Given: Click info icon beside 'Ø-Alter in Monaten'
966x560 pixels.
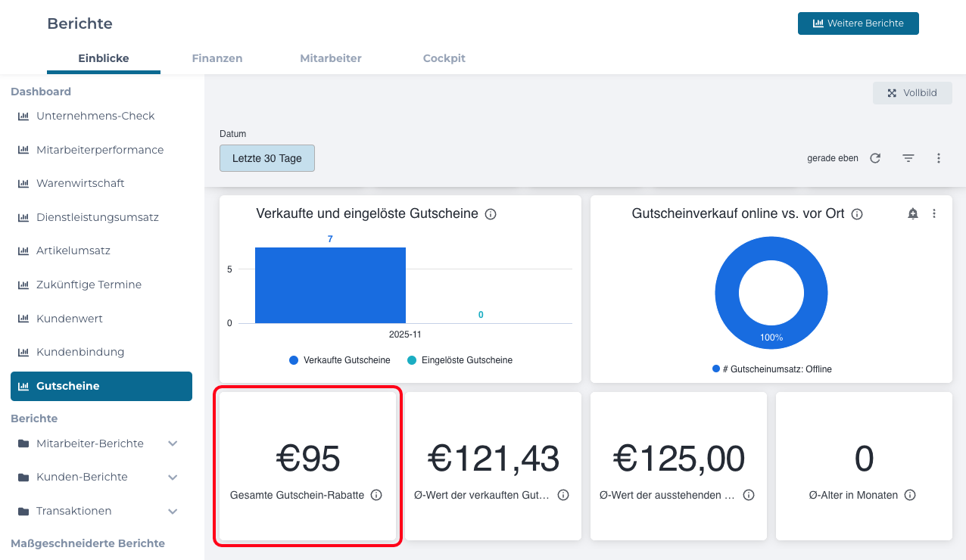Looking at the screenshot, I should pos(910,495).
